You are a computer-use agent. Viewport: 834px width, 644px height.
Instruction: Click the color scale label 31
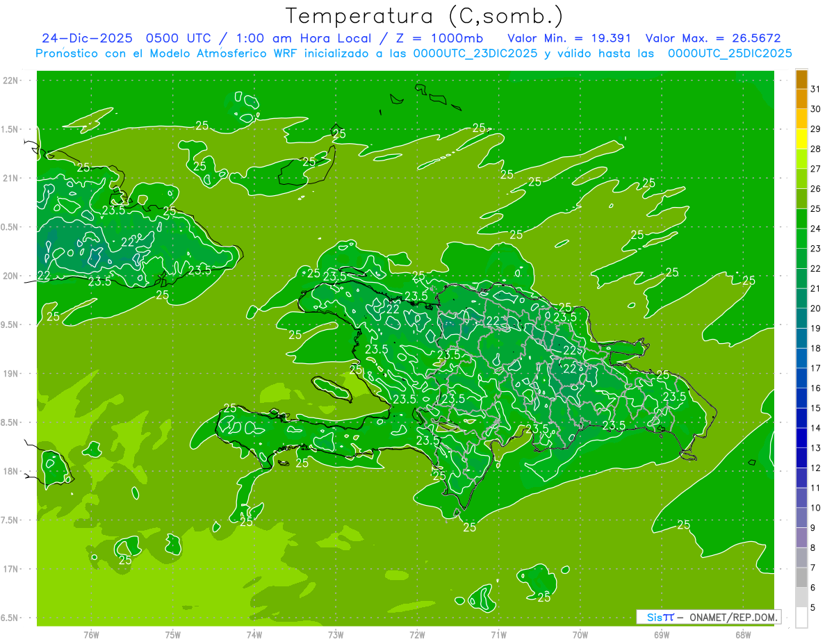tap(816, 89)
